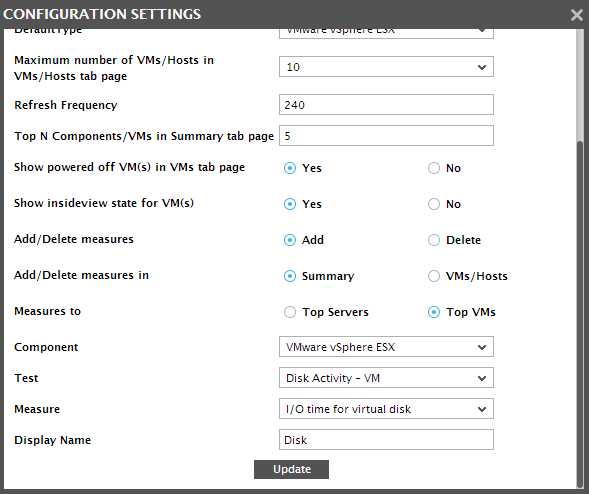
Task: Open the Test dropdown showing Disk Activity - VM
Action: (386, 378)
